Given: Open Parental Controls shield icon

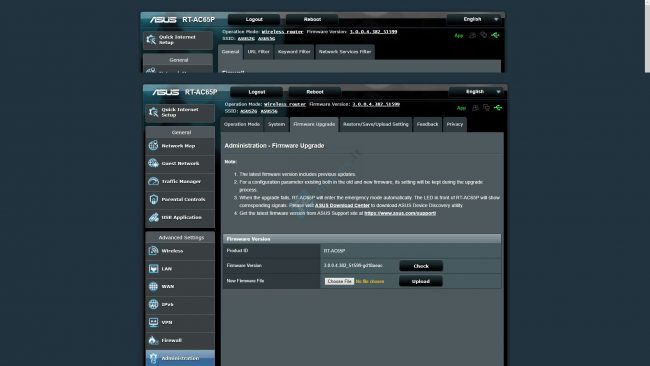Looking at the screenshot, I should click(x=153, y=199).
